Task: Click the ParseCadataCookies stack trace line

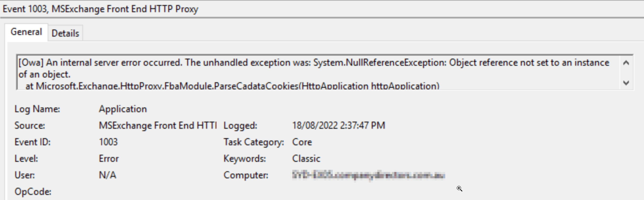Action: (232, 86)
